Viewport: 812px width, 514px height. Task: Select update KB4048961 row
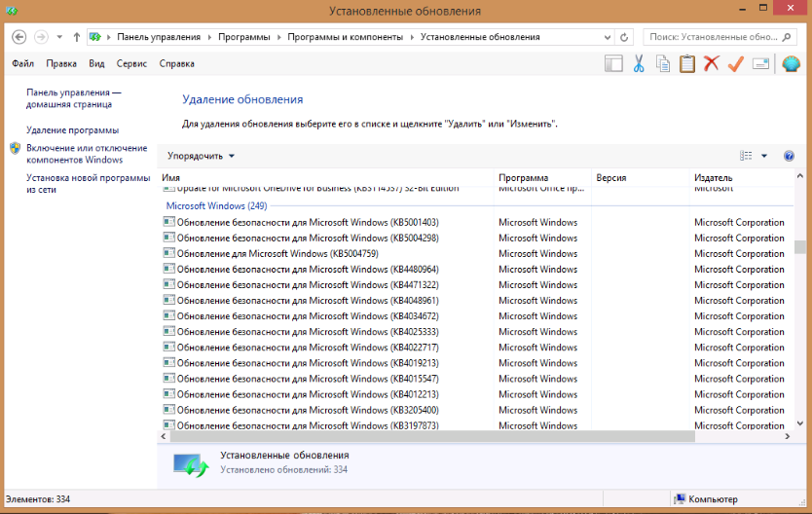pyautogui.click(x=475, y=300)
